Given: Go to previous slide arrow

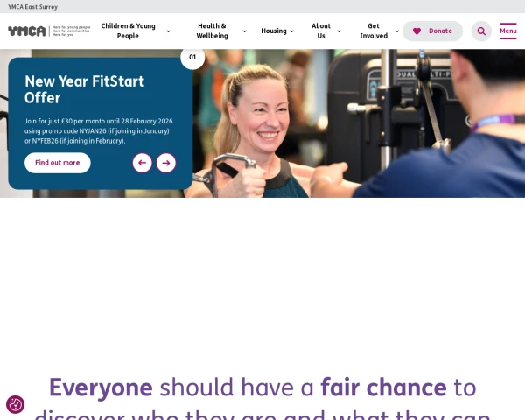Looking at the screenshot, I should (x=143, y=163).
